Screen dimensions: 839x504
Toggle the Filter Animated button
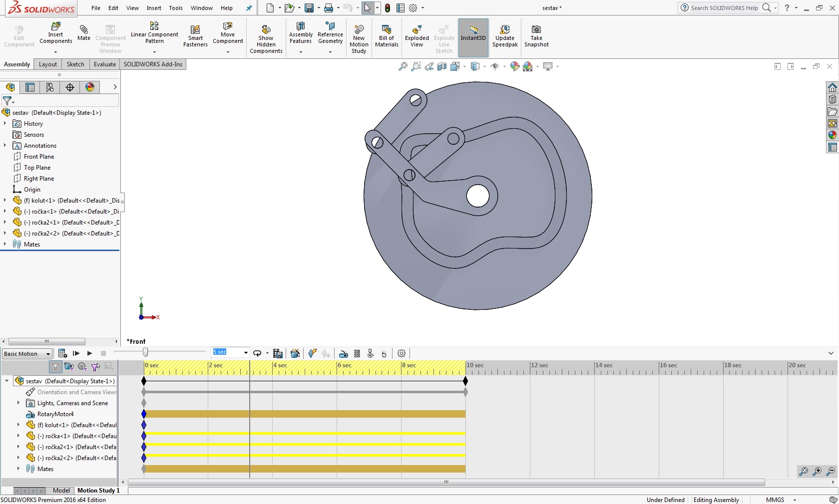pos(69,367)
